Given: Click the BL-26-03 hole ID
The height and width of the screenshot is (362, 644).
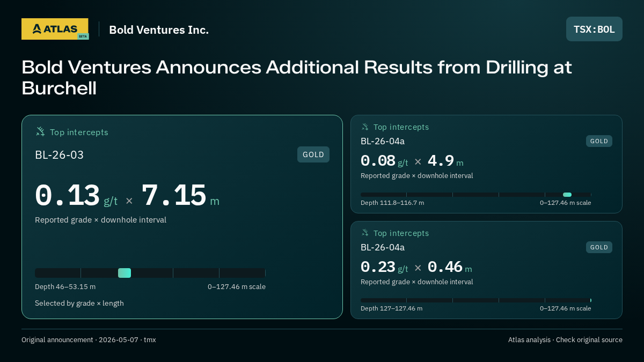Looking at the screenshot, I should (60, 155).
